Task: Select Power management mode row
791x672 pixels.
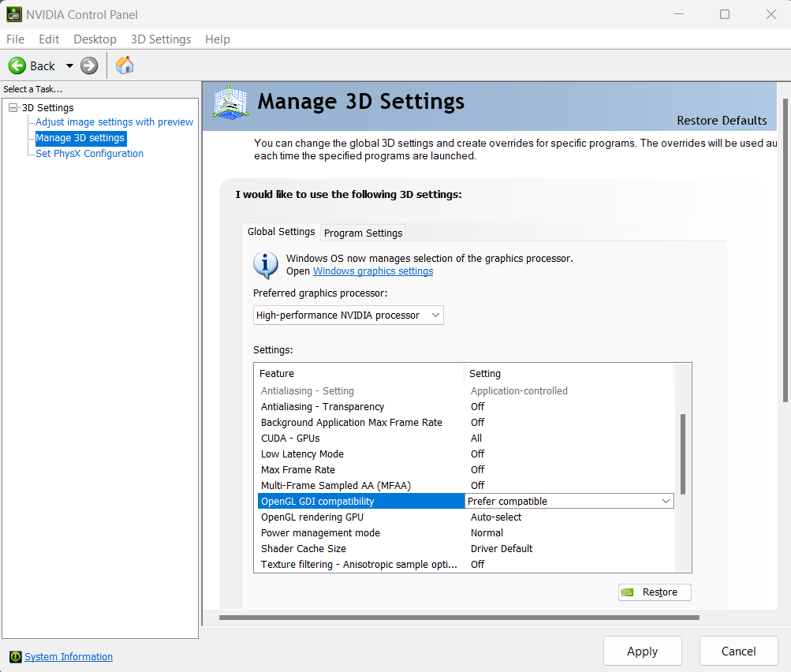Action: point(465,532)
